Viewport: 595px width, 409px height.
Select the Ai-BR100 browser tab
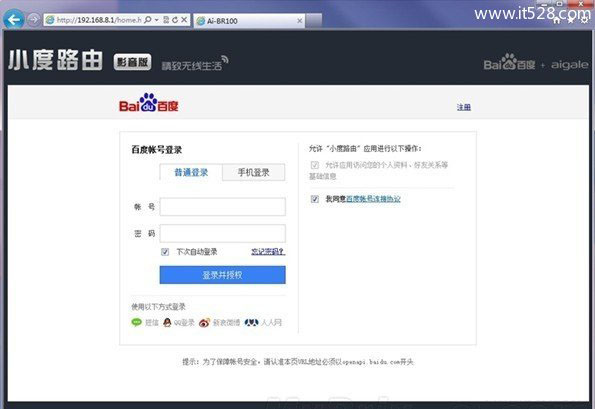click(x=249, y=21)
